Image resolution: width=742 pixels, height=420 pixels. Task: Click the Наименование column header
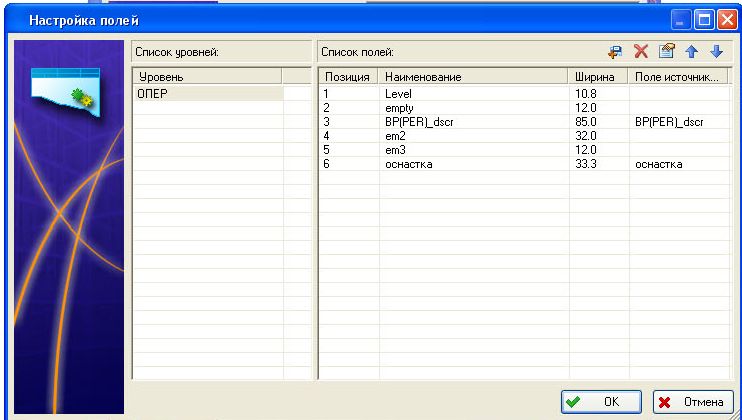click(x=473, y=77)
